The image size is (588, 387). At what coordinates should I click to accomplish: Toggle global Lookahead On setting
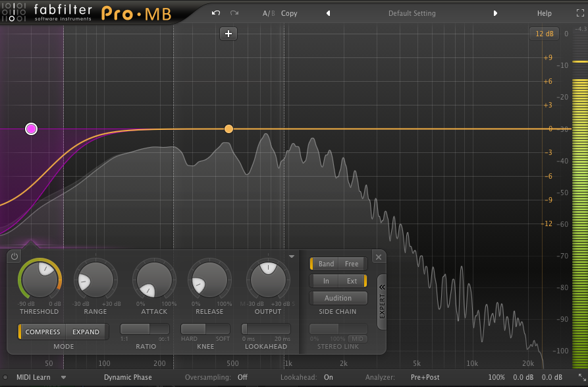point(328,377)
